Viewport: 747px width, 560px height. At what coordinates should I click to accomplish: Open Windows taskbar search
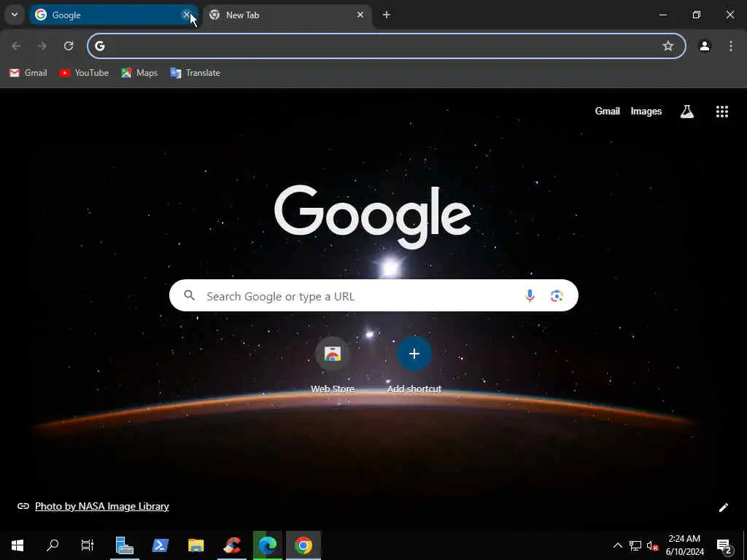pyautogui.click(x=53, y=545)
